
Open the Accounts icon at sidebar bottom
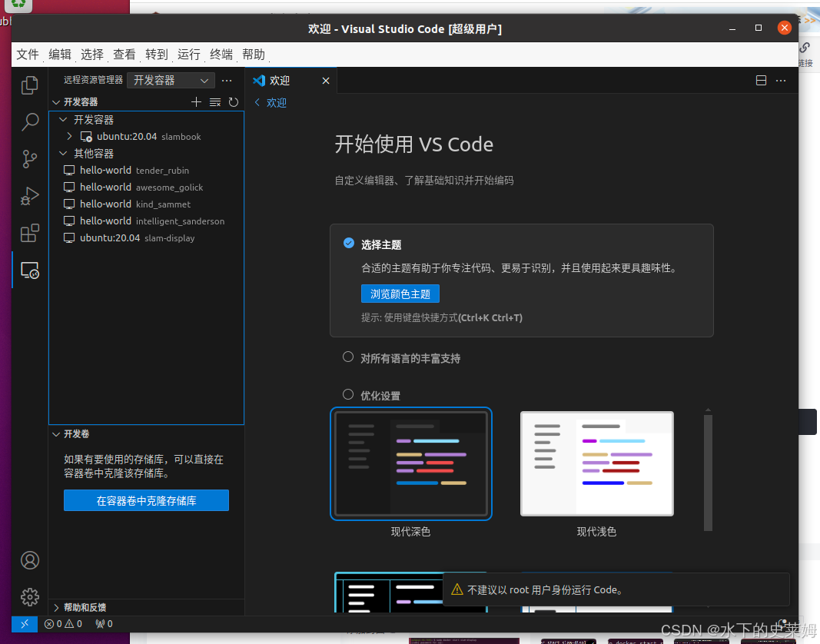coord(29,560)
